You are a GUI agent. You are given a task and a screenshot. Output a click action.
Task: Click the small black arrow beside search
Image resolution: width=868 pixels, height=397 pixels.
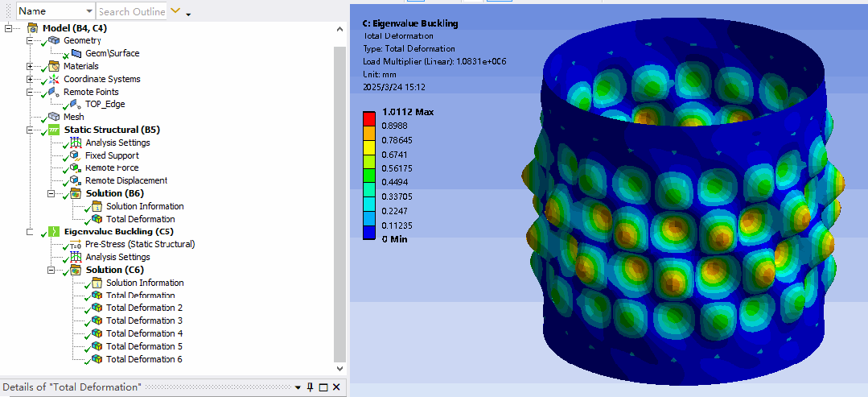pyautogui.click(x=188, y=14)
